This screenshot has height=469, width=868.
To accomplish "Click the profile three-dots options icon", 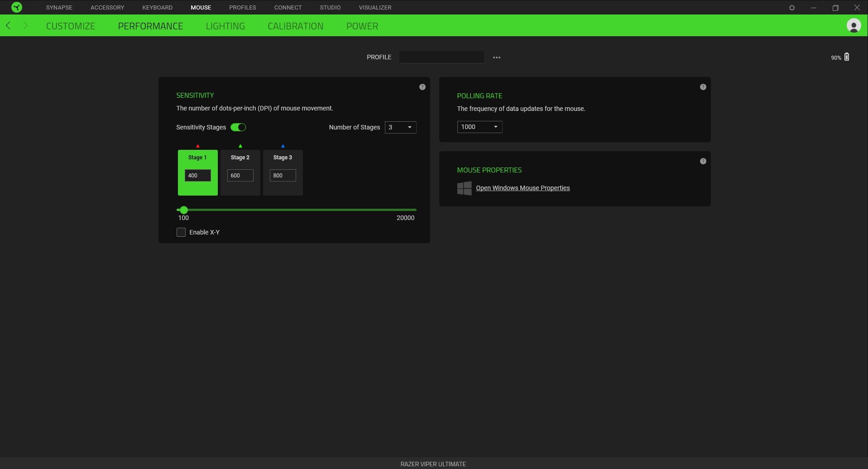I will tap(497, 57).
